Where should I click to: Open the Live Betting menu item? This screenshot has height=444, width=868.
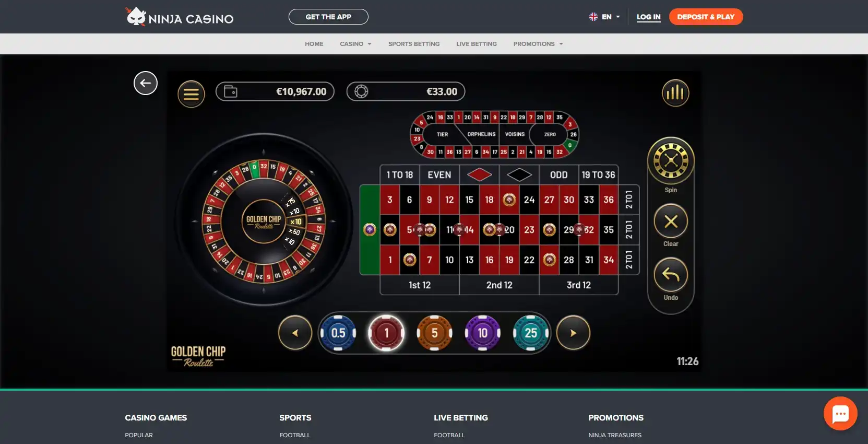click(477, 44)
